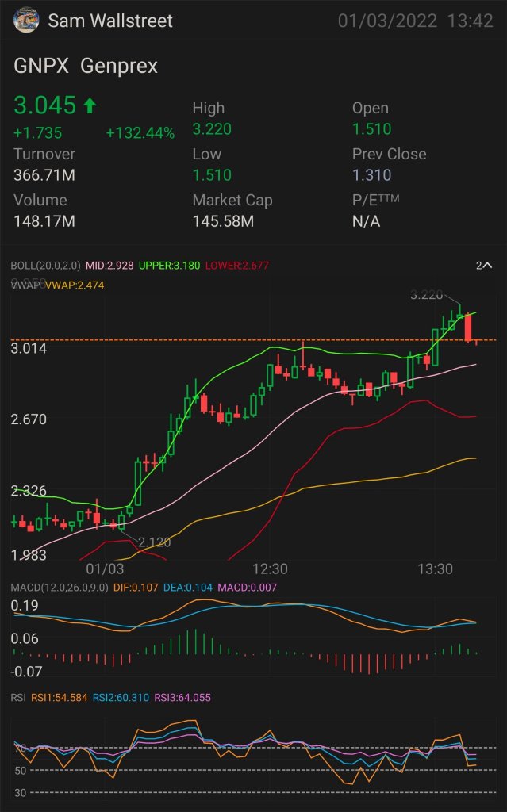Tap the VWAP:2.474 indicator label

click(x=75, y=285)
